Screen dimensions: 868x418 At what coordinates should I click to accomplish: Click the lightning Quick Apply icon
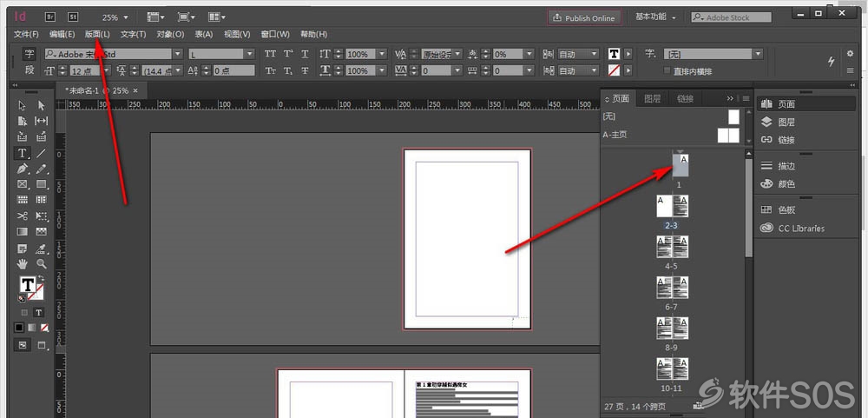coord(831,62)
